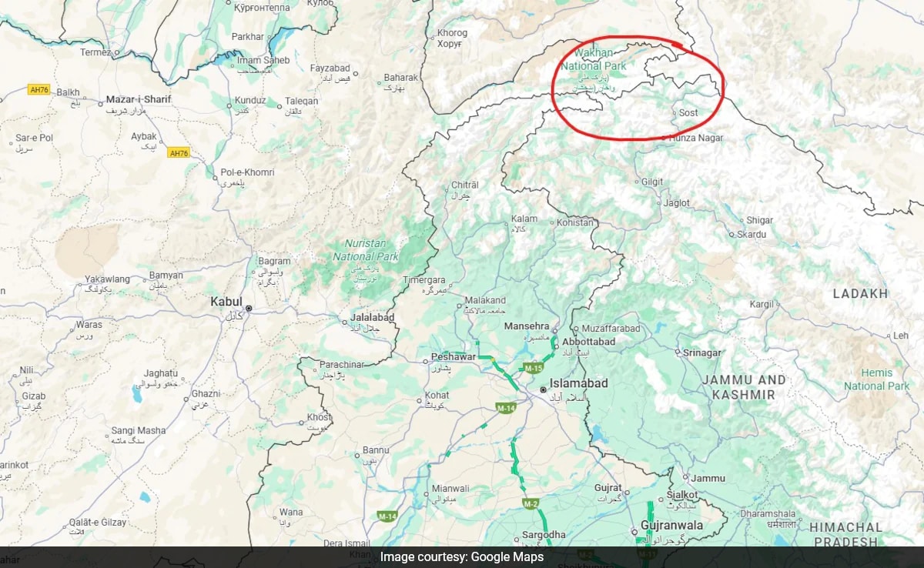Open the Hemis National Park label
This screenshot has width=924, height=568.
coord(877,379)
